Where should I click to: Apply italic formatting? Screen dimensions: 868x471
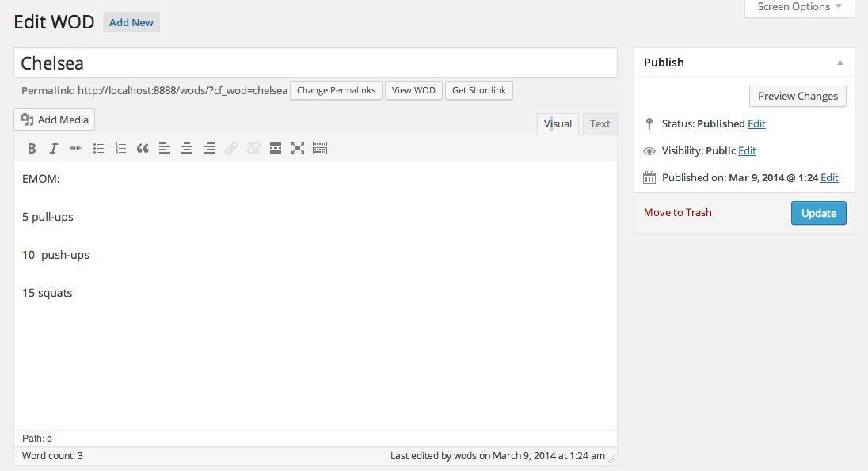pyautogui.click(x=54, y=148)
